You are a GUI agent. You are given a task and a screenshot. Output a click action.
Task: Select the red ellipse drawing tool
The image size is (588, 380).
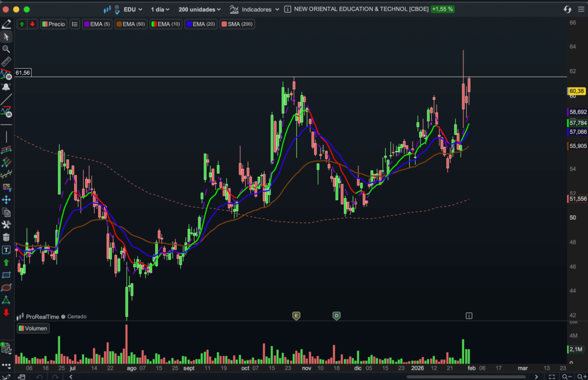(6, 287)
